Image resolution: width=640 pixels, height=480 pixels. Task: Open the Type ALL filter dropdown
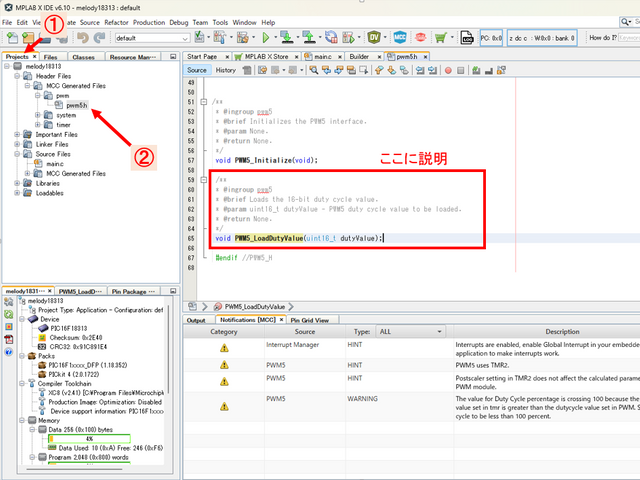coord(412,331)
